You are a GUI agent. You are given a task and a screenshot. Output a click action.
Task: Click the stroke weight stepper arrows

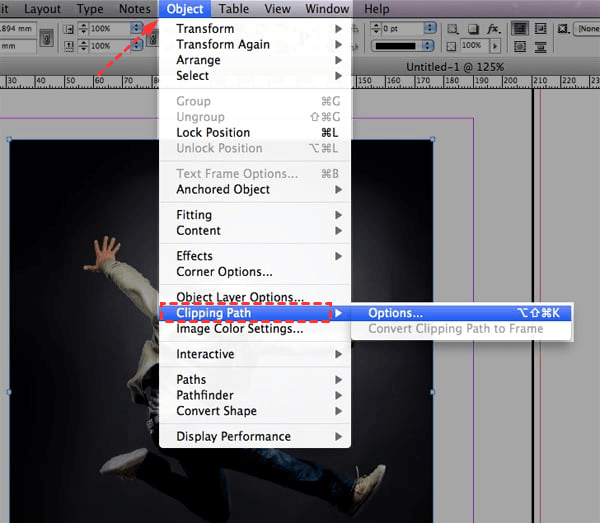click(377, 29)
